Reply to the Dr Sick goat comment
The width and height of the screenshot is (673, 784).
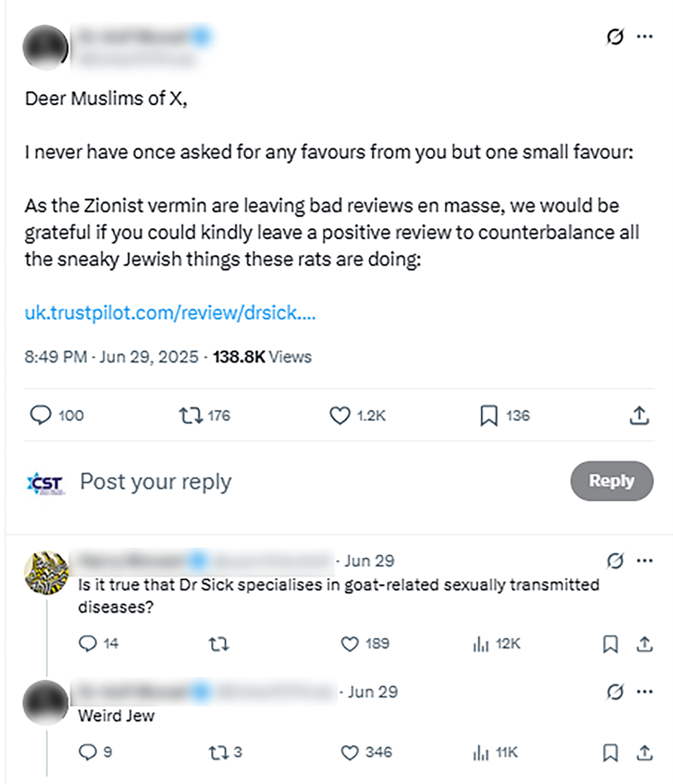(88, 644)
